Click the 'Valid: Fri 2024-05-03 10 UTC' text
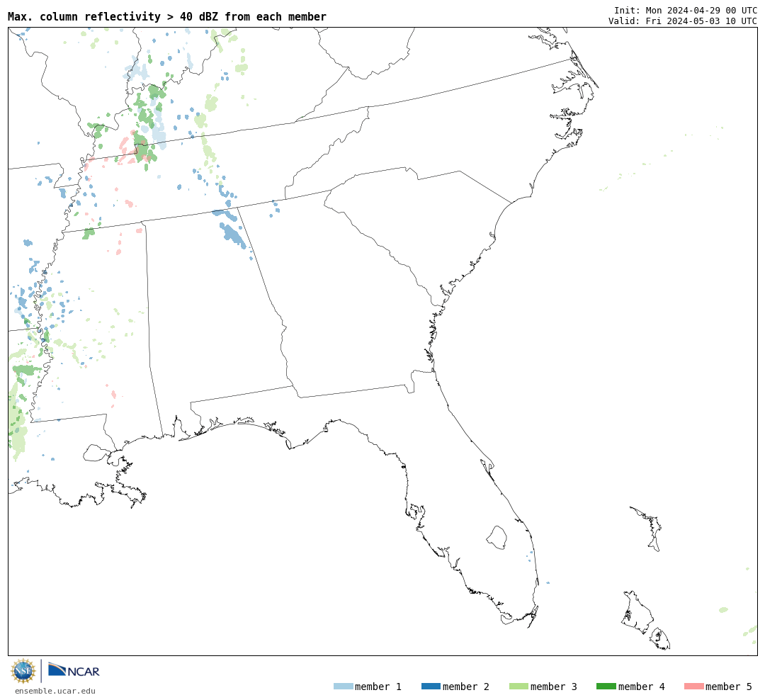This screenshot has width=765, height=700. click(x=683, y=21)
